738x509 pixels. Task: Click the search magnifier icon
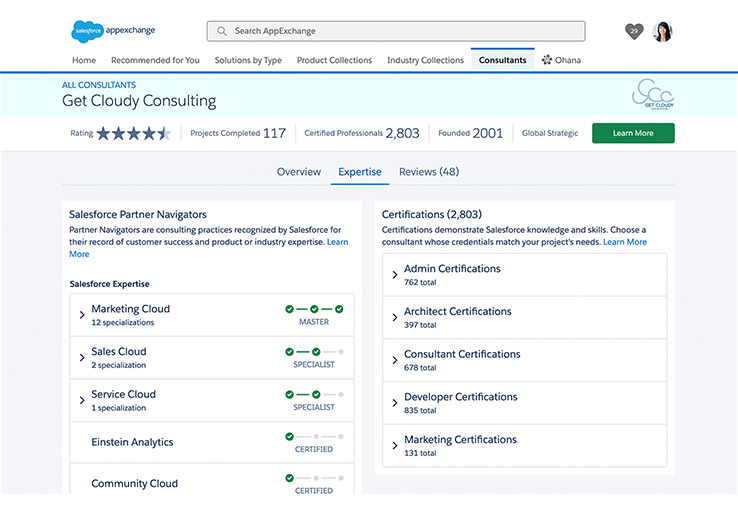point(222,31)
